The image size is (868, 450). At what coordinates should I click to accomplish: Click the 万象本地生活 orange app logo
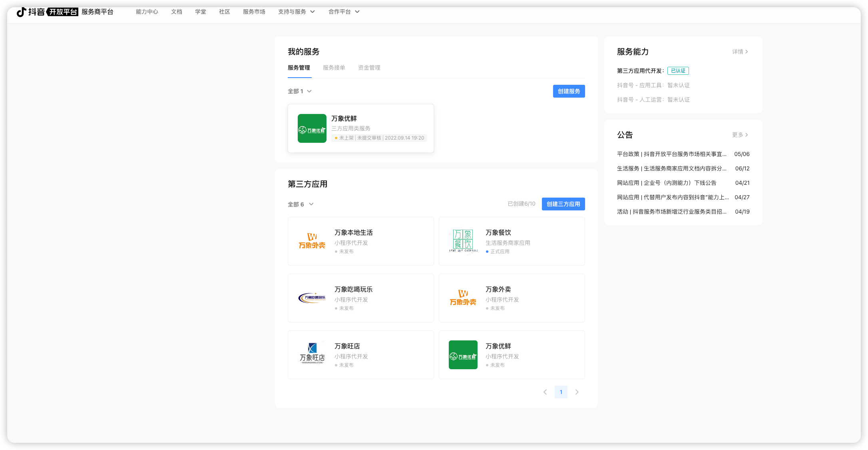point(312,241)
